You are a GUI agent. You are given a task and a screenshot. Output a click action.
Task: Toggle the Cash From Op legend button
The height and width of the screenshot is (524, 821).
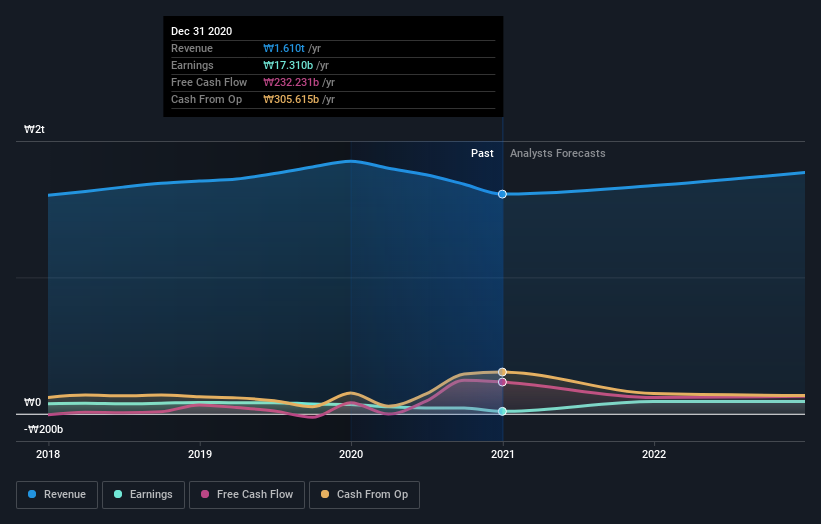364,495
